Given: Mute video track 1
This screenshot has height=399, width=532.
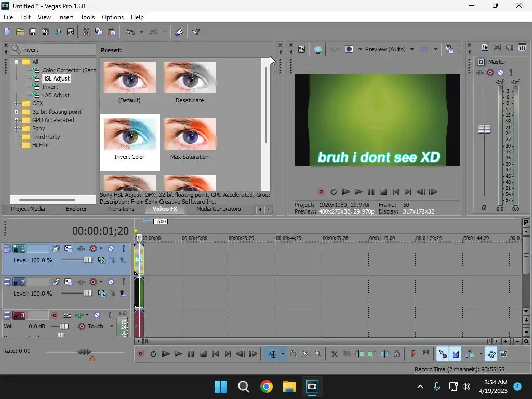Looking at the screenshot, I should (x=111, y=249).
